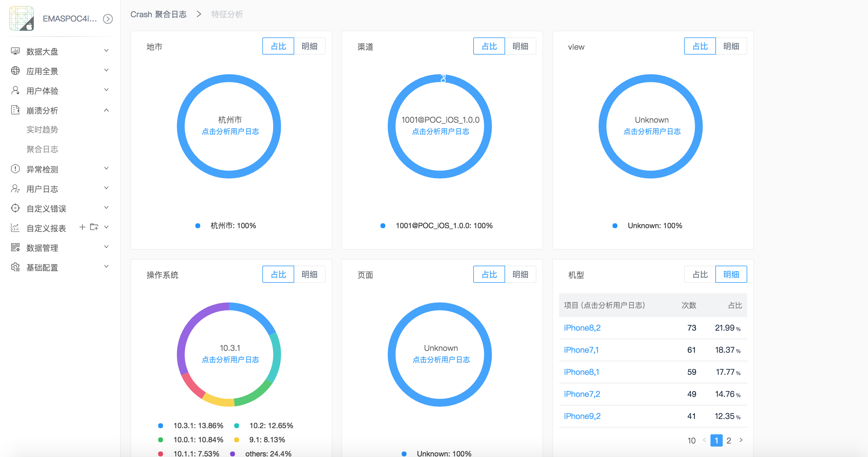Click the 数据管理 server icon
Screen dimensions: 868x457
pyautogui.click(x=15, y=247)
